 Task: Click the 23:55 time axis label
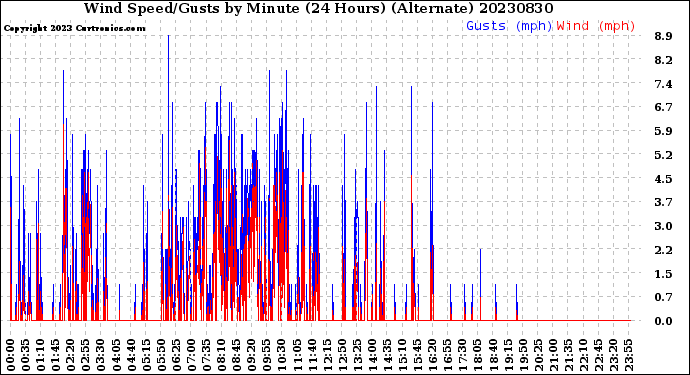pos(628,355)
